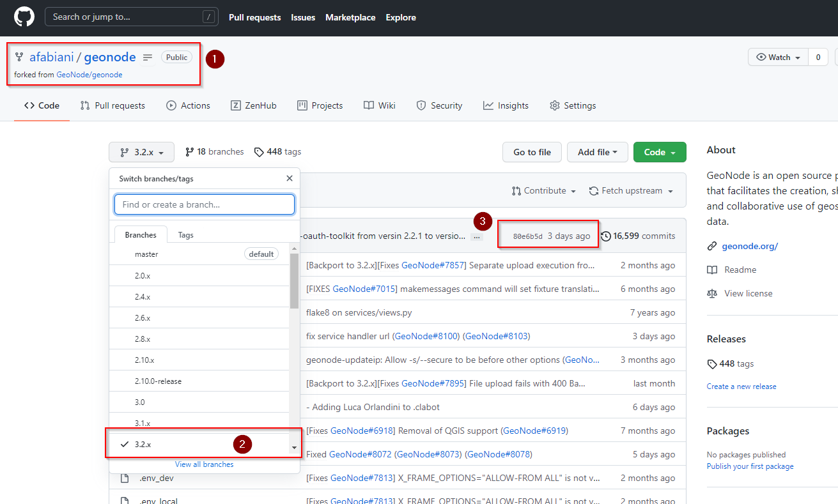Click Publish your first package
The image size is (838, 504).
(750, 466)
